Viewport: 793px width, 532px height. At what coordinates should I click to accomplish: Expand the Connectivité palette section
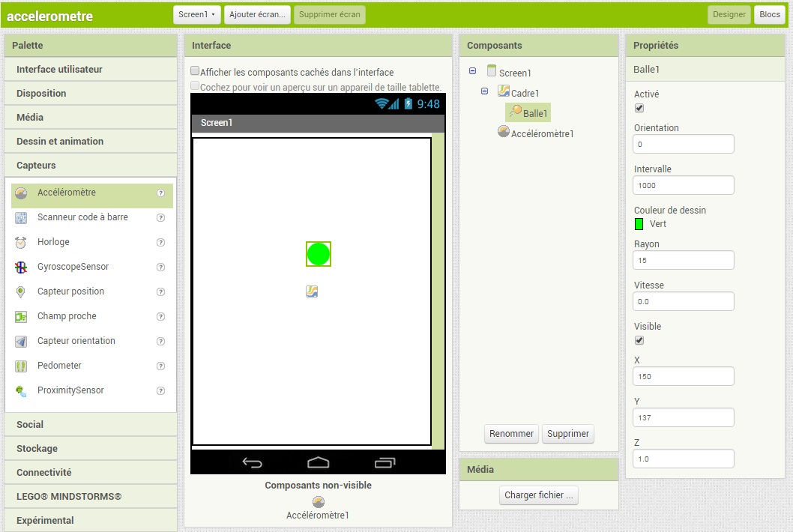pos(91,472)
